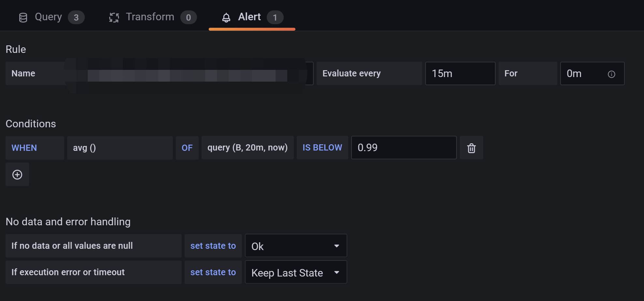Switch to the Query tab

click(48, 17)
